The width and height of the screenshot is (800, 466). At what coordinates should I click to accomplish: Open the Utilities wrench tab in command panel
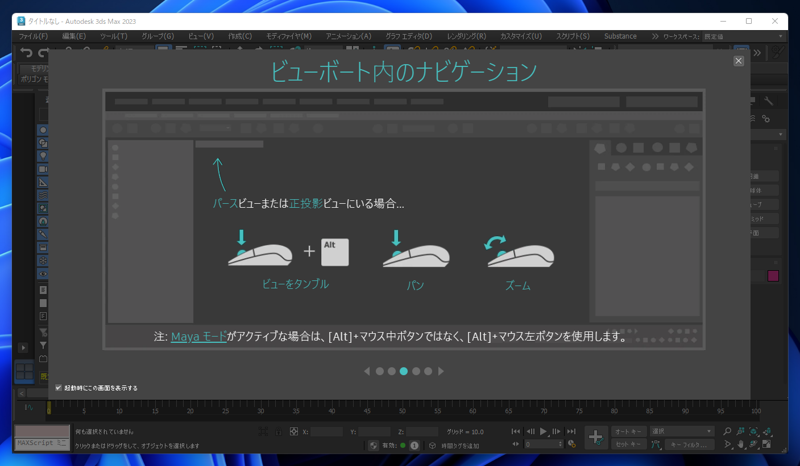(x=768, y=101)
